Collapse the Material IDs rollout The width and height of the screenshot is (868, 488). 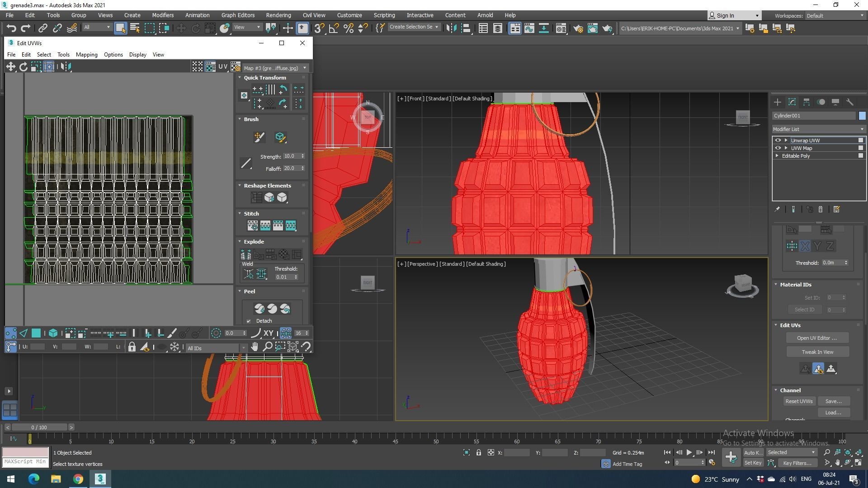776,285
